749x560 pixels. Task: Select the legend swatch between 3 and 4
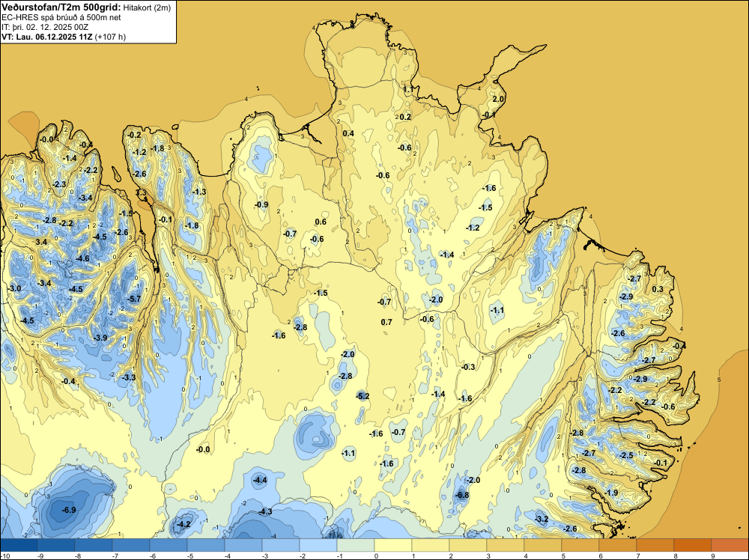(505, 545)
